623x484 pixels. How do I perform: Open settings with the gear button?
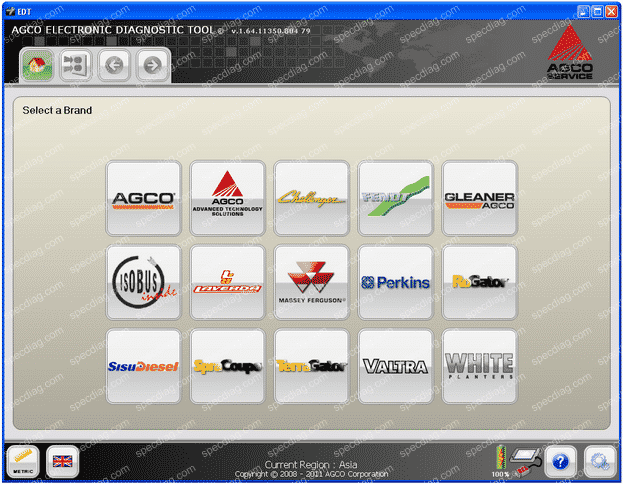pyautogui.click(x=600, y=461)
